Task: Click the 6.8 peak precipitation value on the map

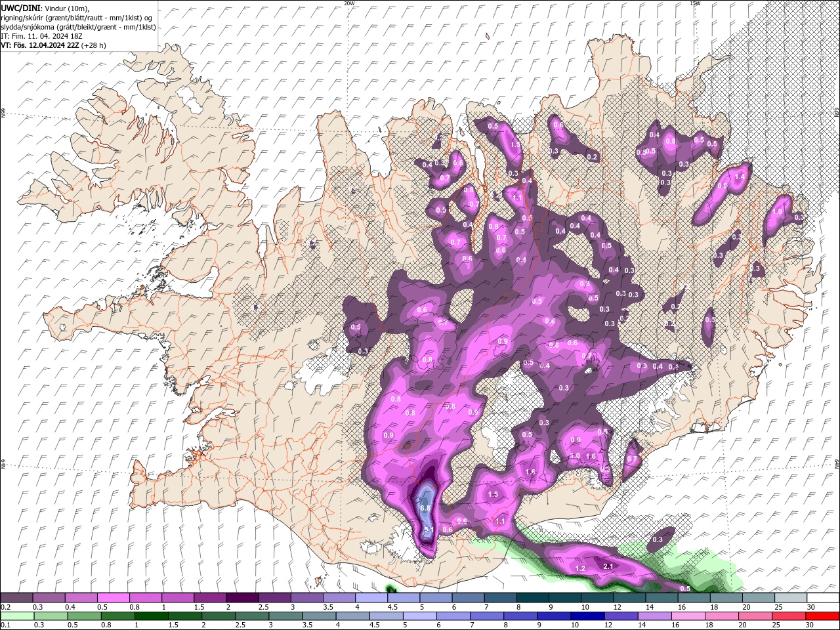Action: [x=425, y=508]
